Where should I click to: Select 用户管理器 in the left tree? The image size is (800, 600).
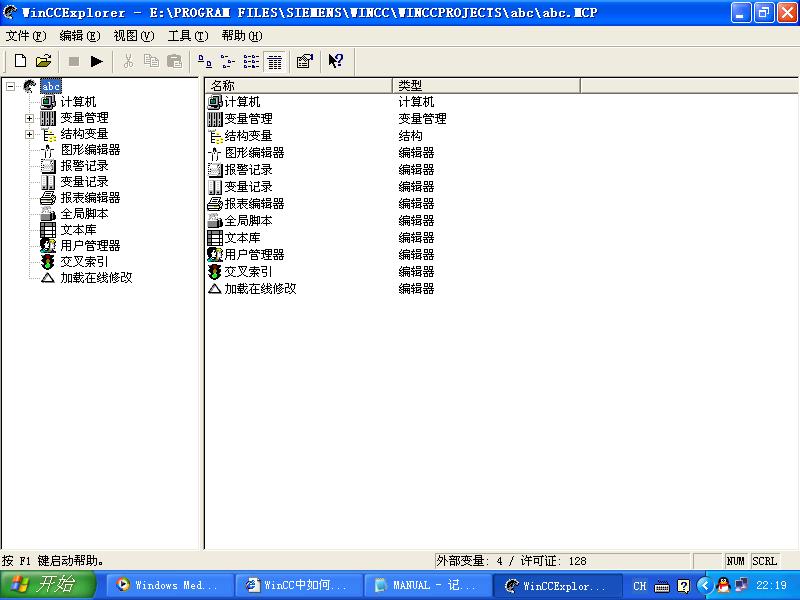coord(90,245)
